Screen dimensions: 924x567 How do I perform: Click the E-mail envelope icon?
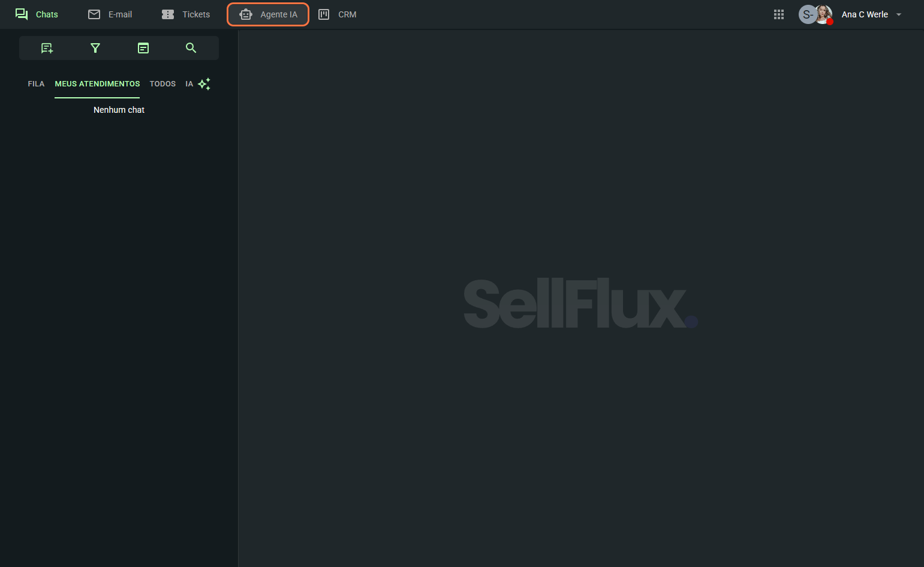[94, 14]
